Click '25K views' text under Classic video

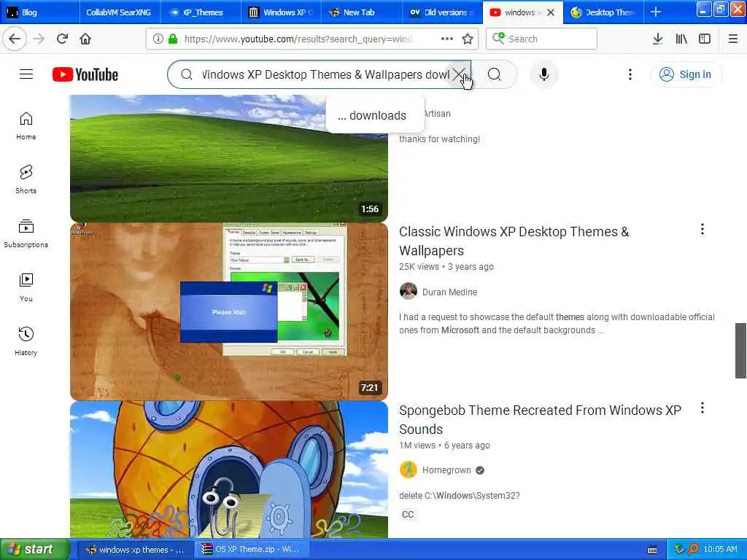(x=419, y=267)
